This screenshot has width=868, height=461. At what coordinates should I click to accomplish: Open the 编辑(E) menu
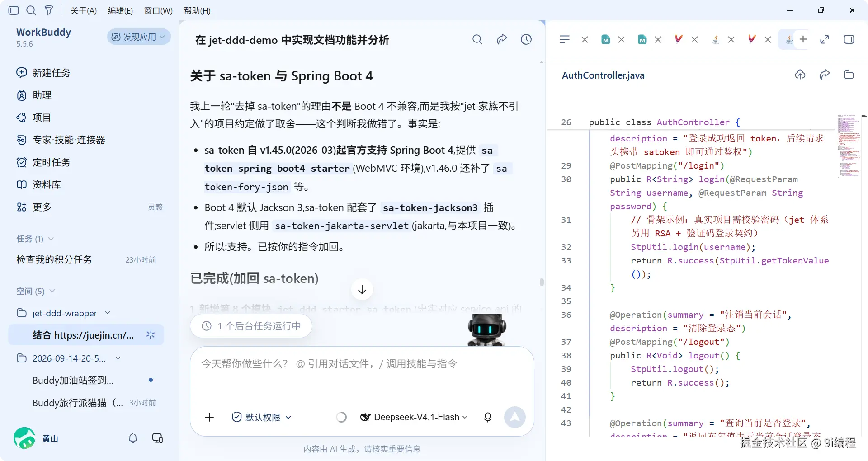click(120, 11)
